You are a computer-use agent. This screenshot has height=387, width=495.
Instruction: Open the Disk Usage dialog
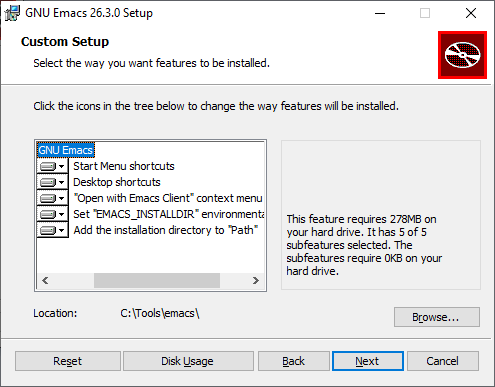click(188, 361)
